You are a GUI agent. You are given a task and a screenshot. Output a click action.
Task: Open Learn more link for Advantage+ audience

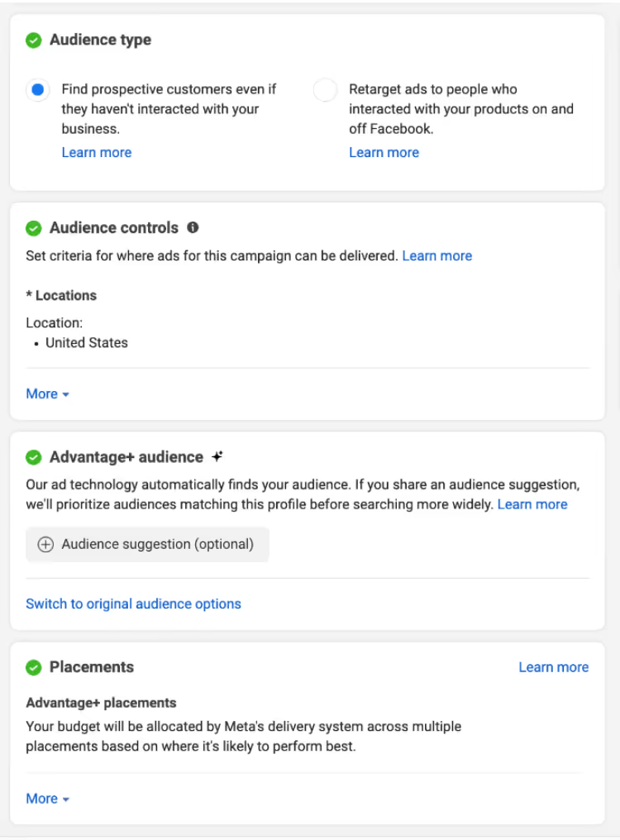click(x=532, y=504)
